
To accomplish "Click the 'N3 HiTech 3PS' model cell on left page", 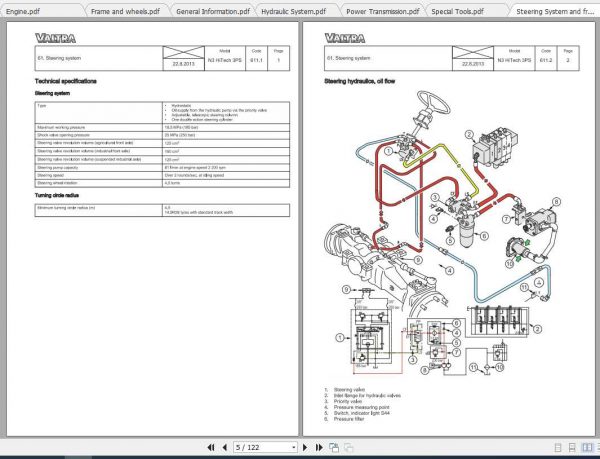I will [x=225, y=60].
